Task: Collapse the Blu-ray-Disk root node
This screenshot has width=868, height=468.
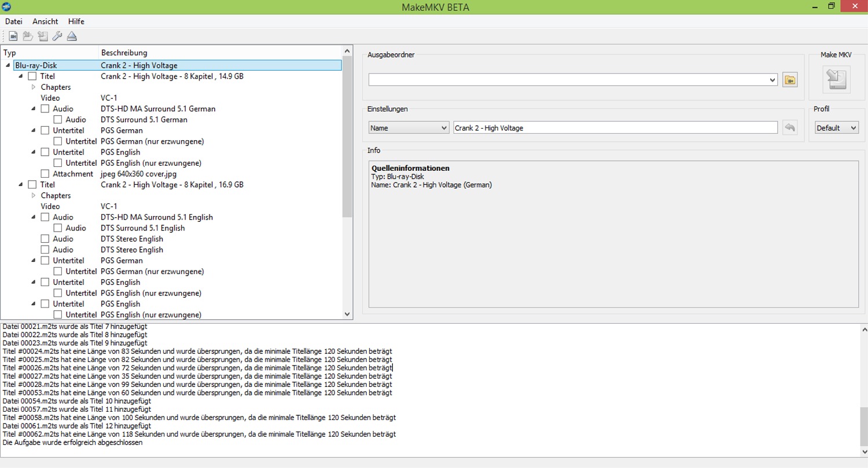Action: pos(8,65)
